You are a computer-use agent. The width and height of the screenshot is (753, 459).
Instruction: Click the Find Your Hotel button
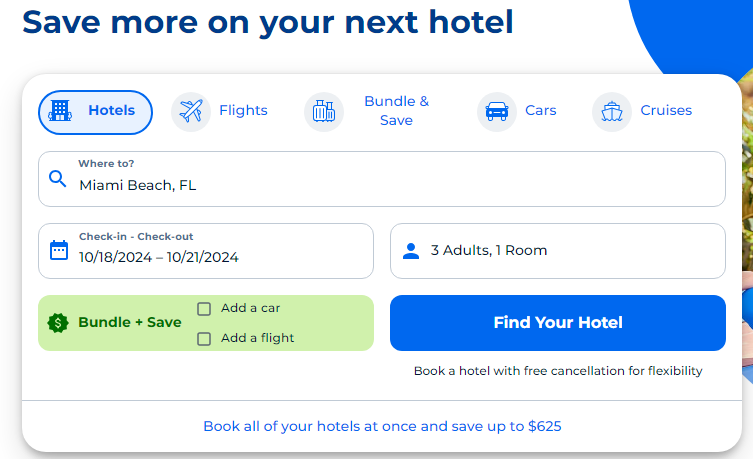click(x=558, y=323)
